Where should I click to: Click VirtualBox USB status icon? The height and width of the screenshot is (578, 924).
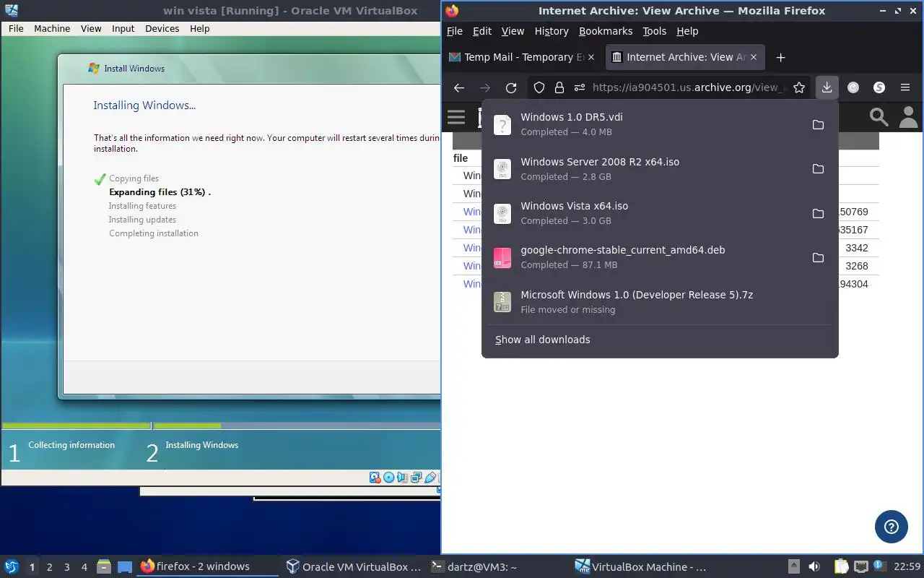coord(430,478)
